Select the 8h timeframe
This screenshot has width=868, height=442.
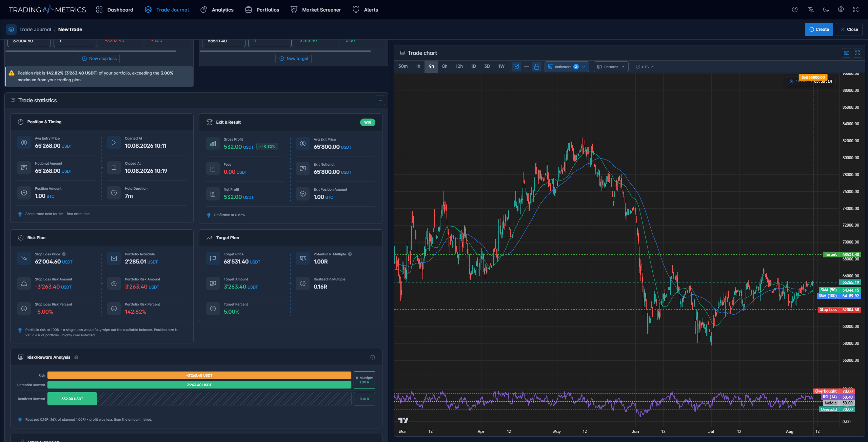click(445, 66)
